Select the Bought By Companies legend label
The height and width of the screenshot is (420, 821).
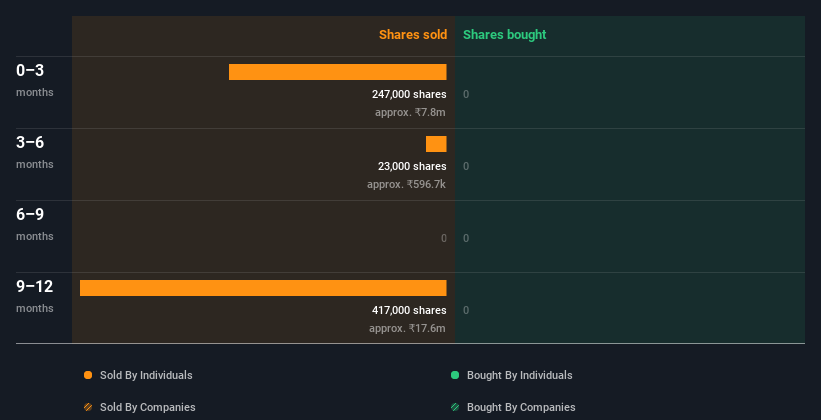coord(521,407)
